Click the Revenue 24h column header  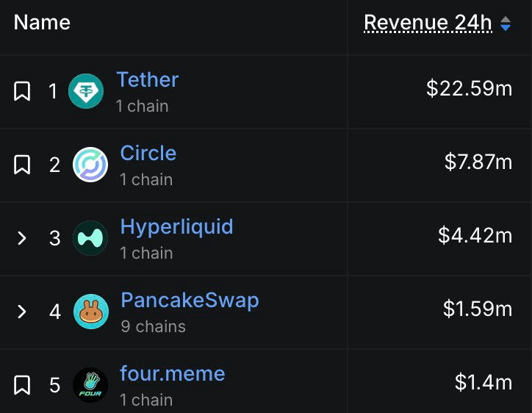tap(428, 23)
